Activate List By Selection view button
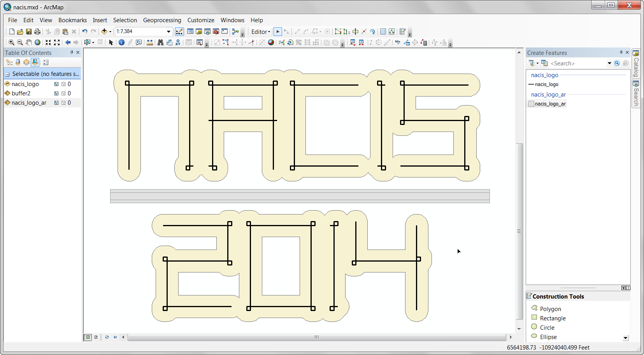Viewport: 644px width, 355px height. [35, 62]
